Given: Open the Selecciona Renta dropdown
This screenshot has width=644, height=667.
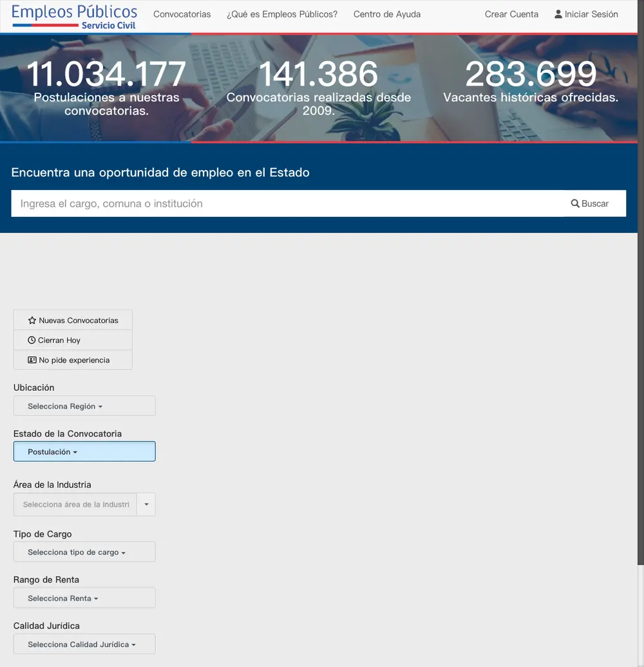Looking at the screenshot, I should (84, 598).
